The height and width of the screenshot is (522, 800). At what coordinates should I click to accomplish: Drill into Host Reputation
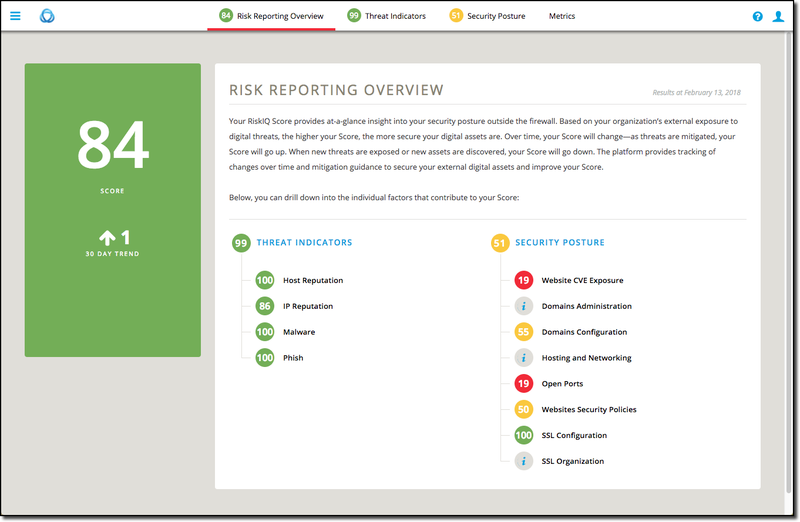pos(313,281)
